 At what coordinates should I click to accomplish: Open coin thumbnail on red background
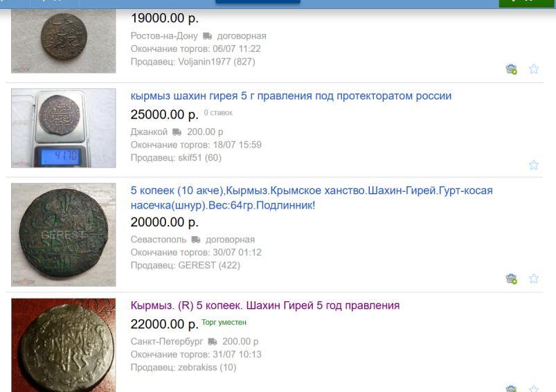(64, 345)
